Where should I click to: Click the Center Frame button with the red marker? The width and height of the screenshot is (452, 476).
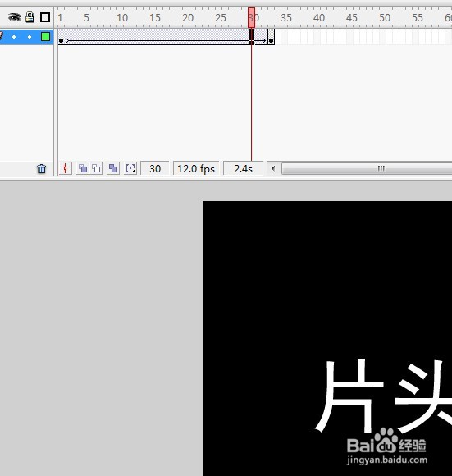coord(66,168)
